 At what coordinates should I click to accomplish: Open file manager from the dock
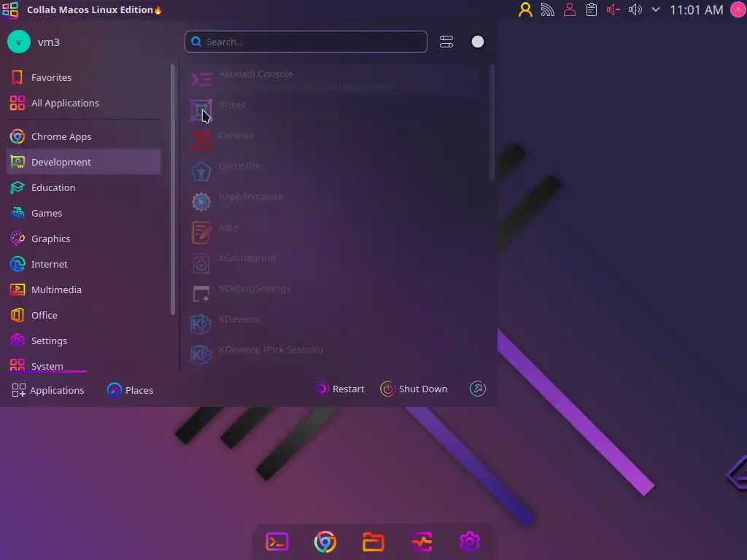pyautogui.click(x=373, y=542)
